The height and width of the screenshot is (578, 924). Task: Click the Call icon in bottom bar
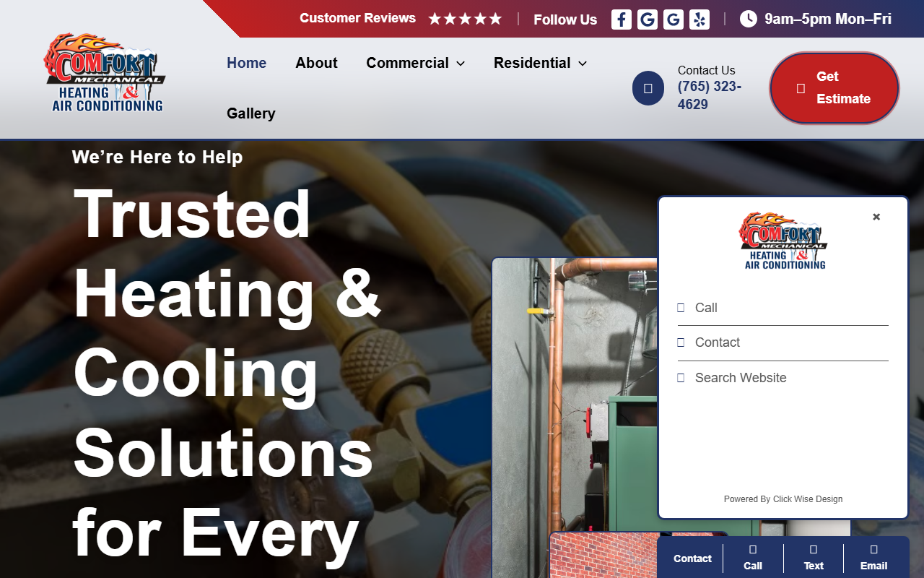tap(753, 550)
